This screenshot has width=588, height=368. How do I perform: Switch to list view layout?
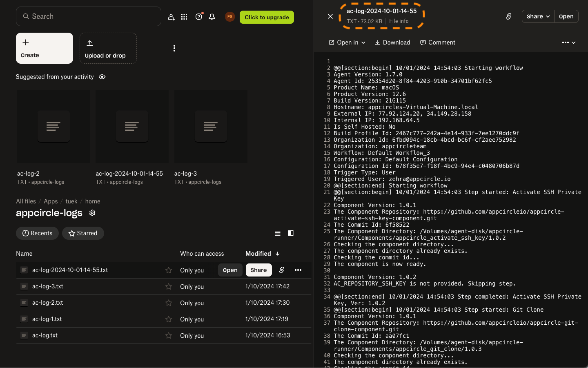click(278, 233)
